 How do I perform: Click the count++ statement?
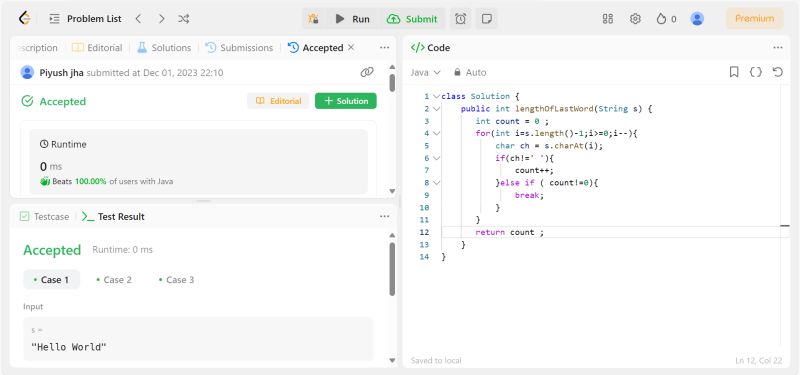tap(534, 170)
